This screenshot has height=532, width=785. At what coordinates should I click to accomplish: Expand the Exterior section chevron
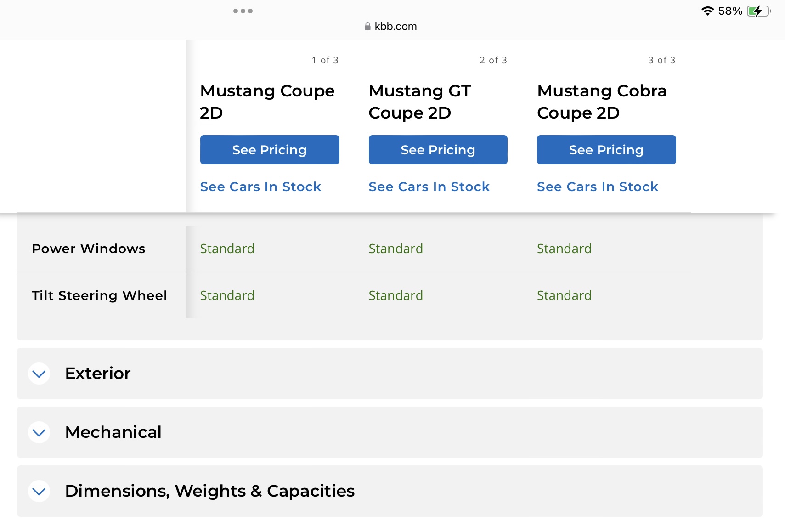click(39, 374)
